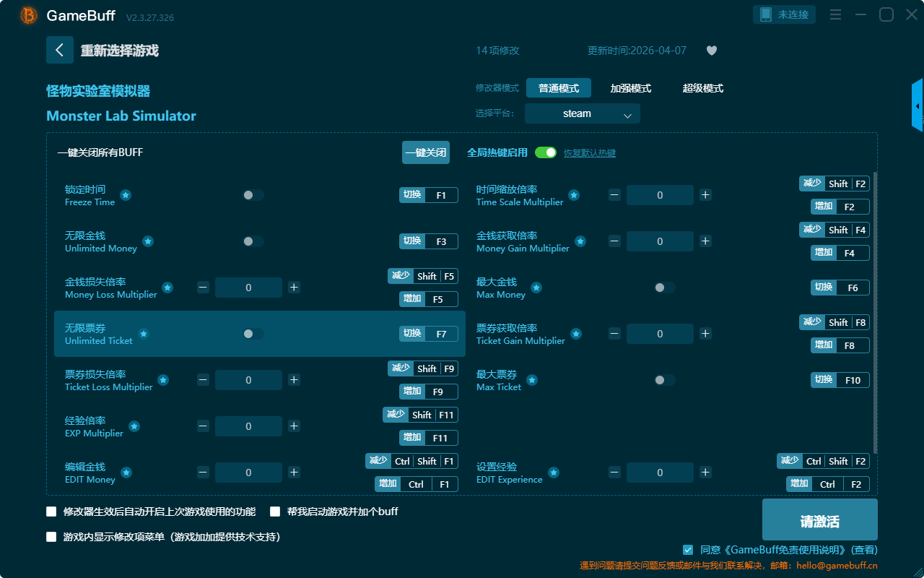Toggle the Freeze Time switch
Viewport: 924px width, 578px height.
[x=253, y=195]
